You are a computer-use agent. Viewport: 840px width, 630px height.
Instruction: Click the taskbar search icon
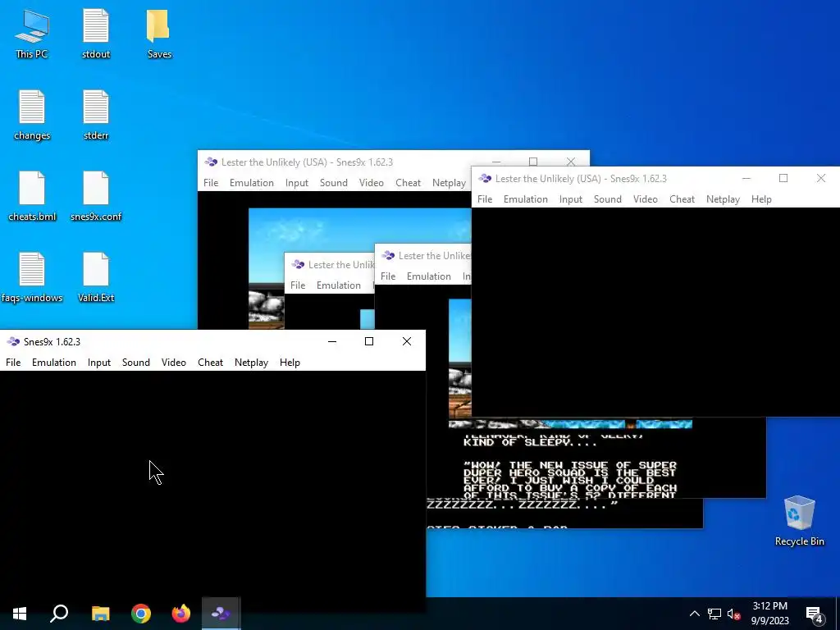59,614
